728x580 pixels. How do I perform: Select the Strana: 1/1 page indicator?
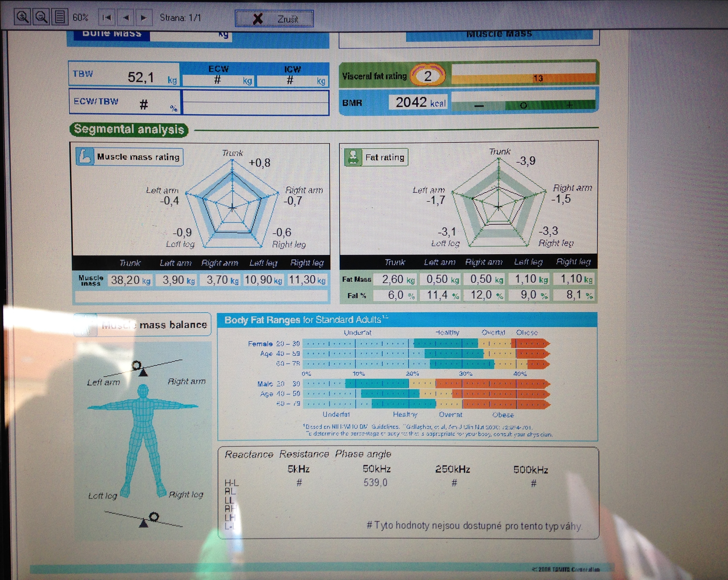(180, 18)
